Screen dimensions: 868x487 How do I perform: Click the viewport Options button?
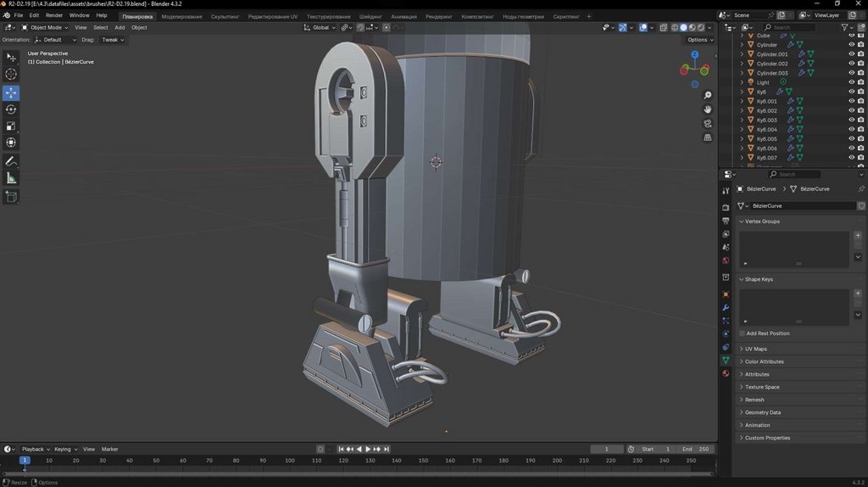[x=698, y=40]
